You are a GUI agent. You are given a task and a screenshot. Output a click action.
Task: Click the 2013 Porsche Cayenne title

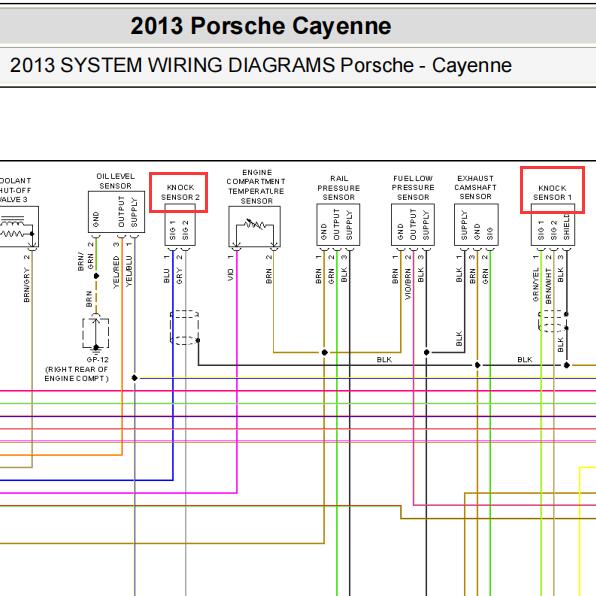click(x=261, y=26)
